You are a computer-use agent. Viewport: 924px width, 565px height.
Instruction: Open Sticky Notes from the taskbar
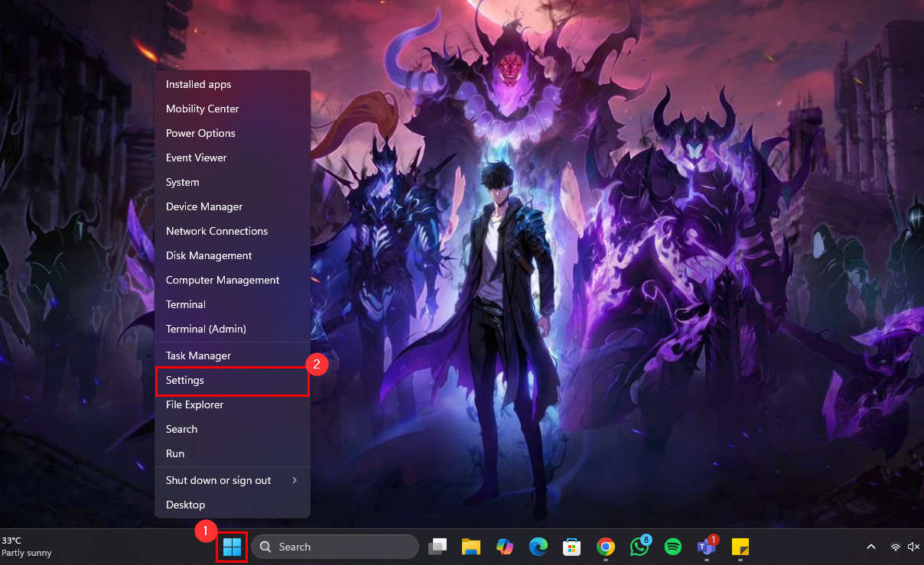tap(740, 547)
